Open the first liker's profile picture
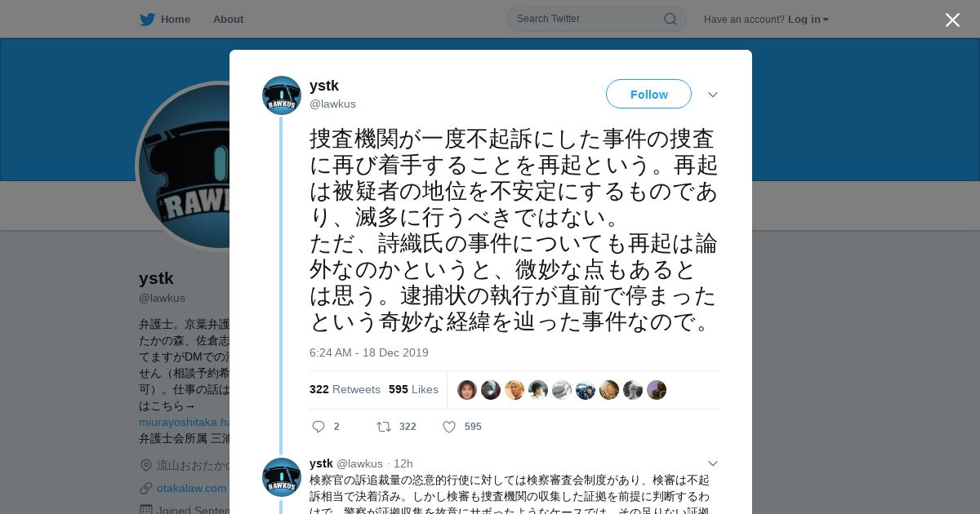Viewport: 980px width, 514px height. coord(467,390)
